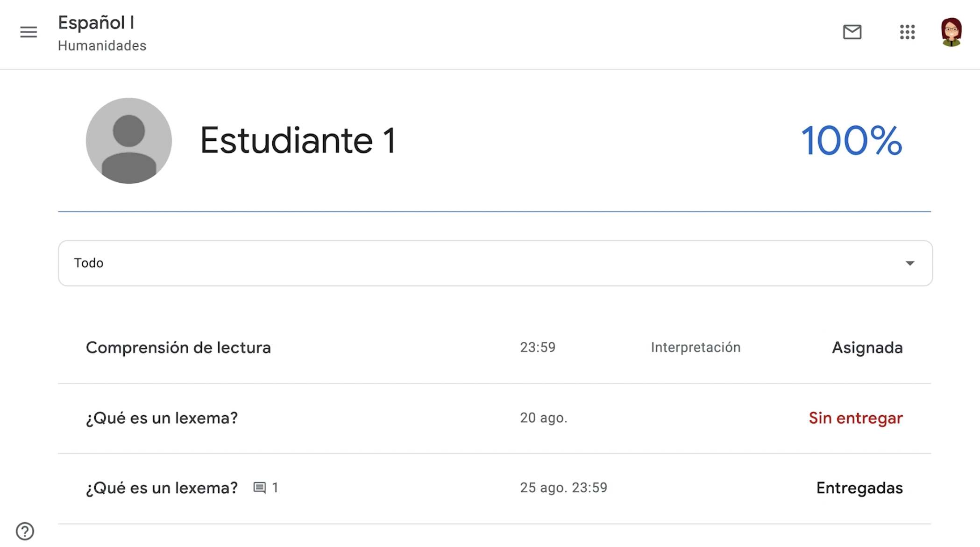Image resolution: width=980 pixels, height=547 pixels.
Task: Expand the Todo filter dropdown
Action: point(909,263)
